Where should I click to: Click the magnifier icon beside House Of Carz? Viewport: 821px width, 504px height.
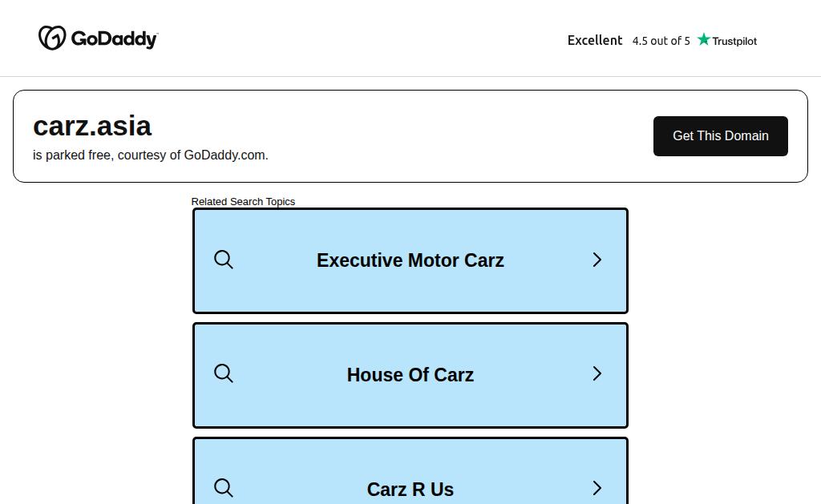click(224, 373)
